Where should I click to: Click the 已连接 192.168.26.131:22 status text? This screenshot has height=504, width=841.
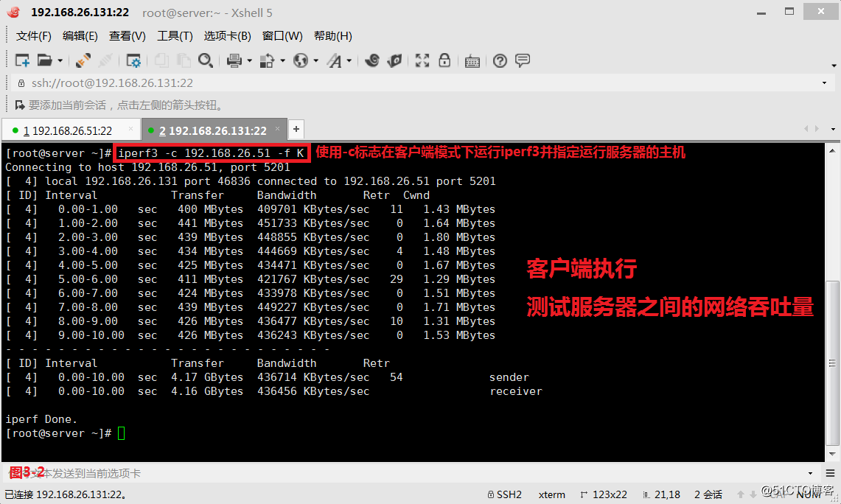pos(66,494)
